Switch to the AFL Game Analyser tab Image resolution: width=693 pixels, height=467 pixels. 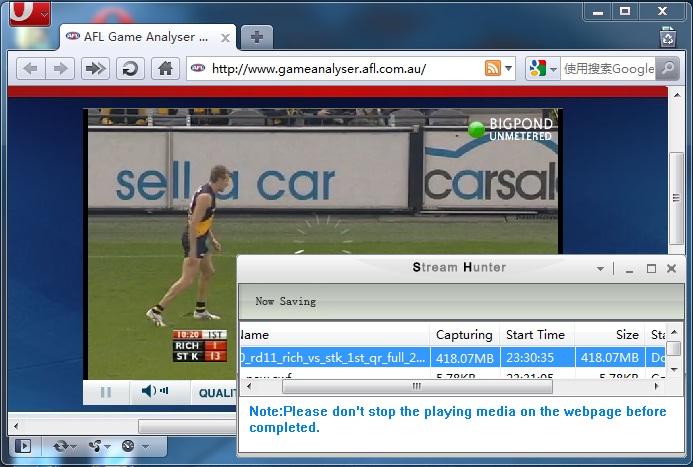(x=148, y=37)
